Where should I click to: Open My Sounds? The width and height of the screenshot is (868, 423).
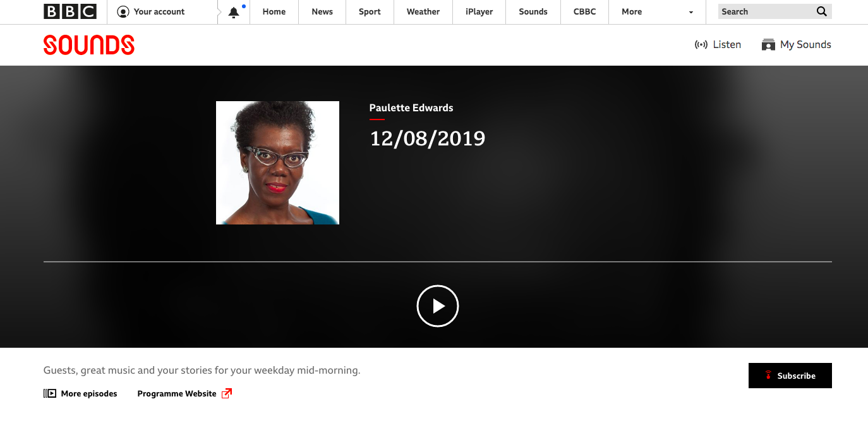[x=796, y=44]
